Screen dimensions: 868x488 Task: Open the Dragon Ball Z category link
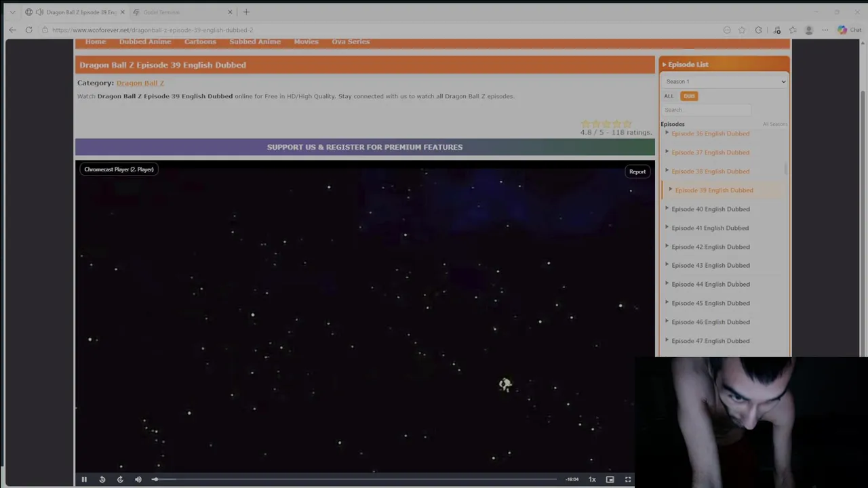140,83
